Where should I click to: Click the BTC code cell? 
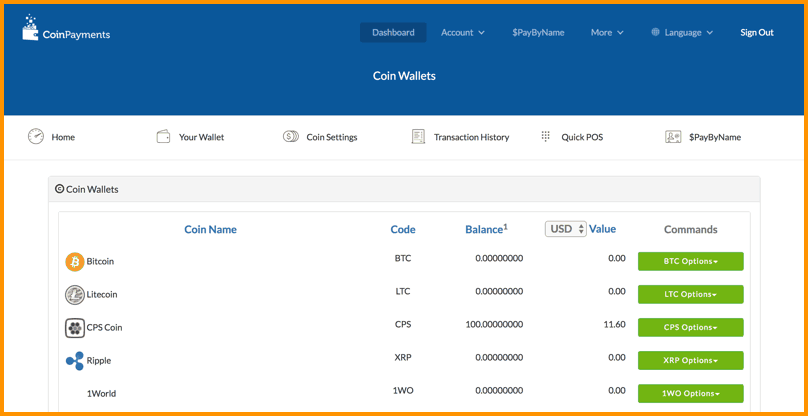402,258
